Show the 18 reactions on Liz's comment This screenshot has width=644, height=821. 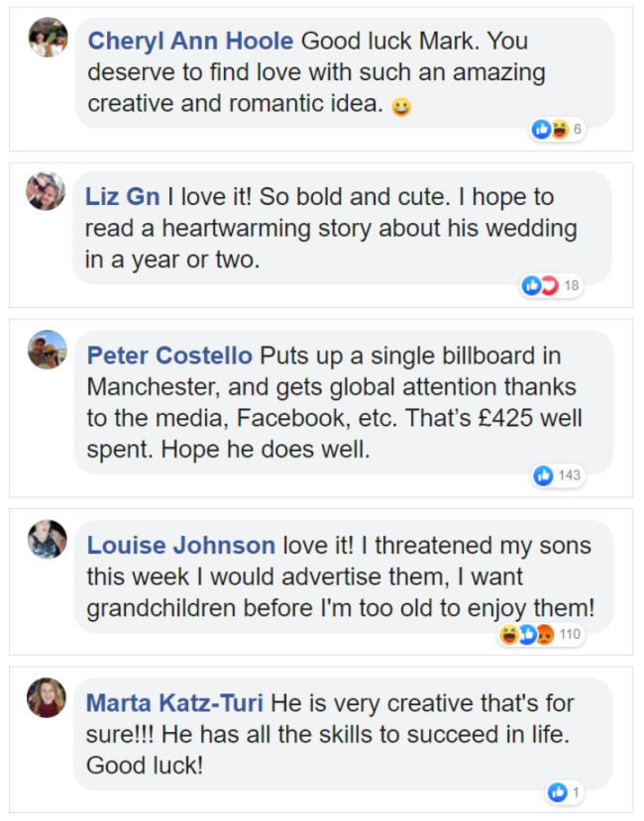click(551, 286)
